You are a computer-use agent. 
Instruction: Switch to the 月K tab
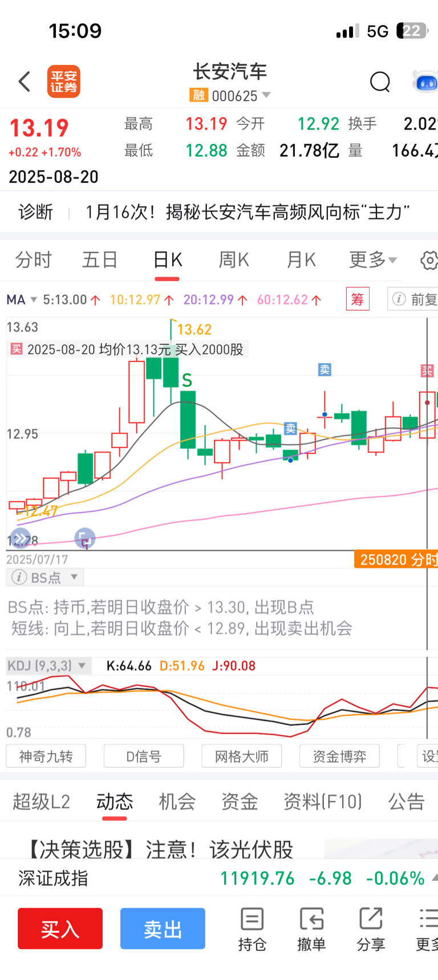(x=301, y=260)
